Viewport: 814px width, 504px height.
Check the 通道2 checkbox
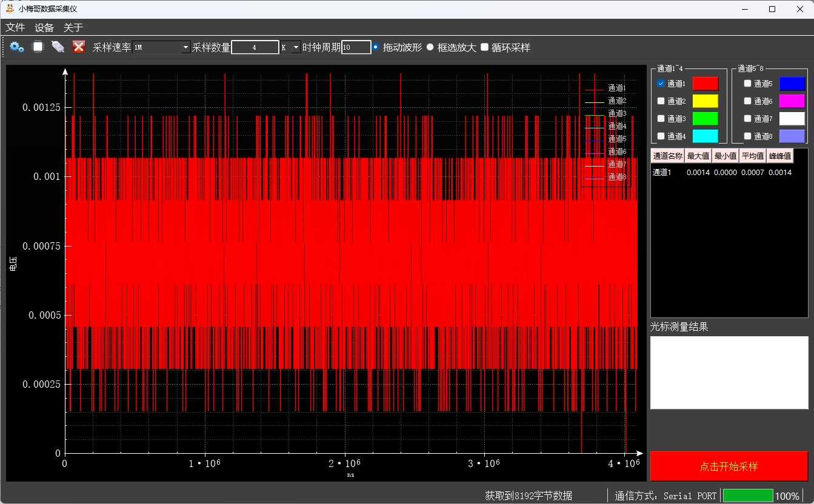pos(661,101)
